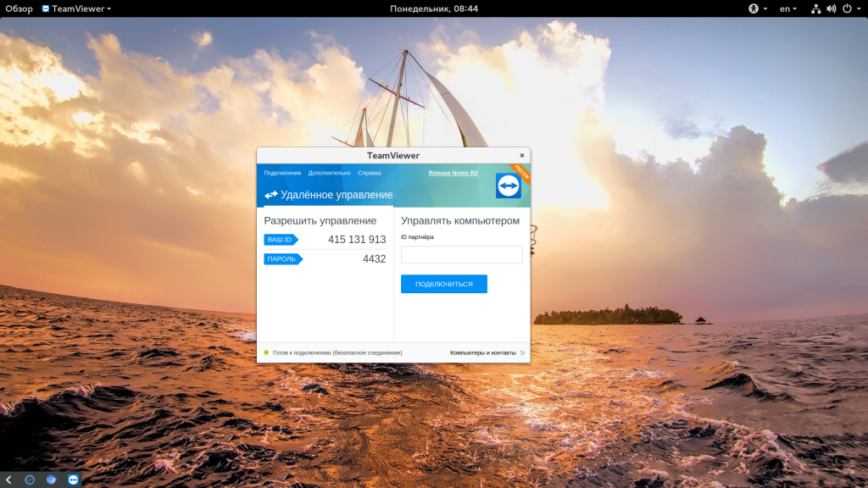Viewport: 868px width, 488px height.
Task: Open the network status icon in top bar
Action: tap(815, 8)
